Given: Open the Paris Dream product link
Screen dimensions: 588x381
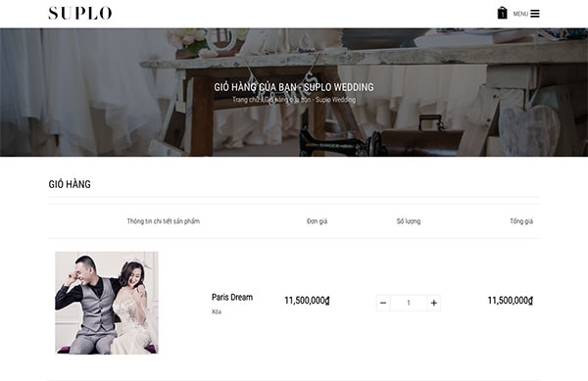Looking at the screenshot, I should coord(232,298).
